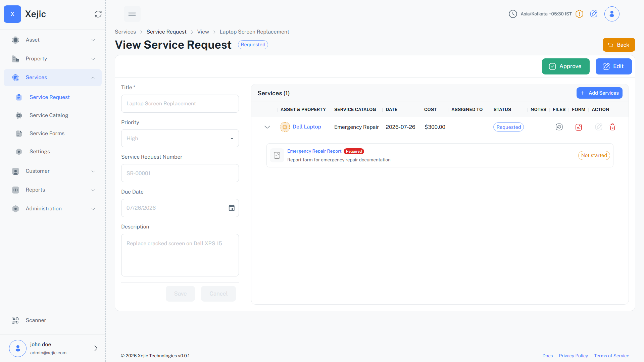644x362 pixels.
Task: Click the Dell Laptop asset icon
Action: click(x=285, y=127)
